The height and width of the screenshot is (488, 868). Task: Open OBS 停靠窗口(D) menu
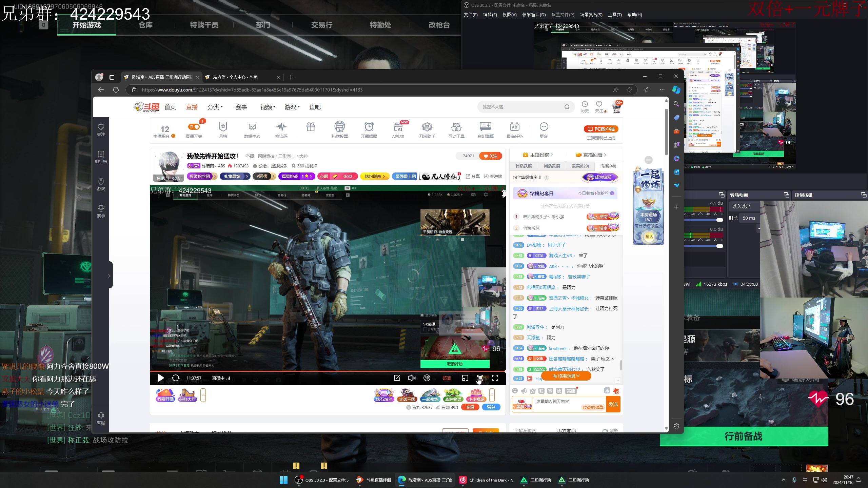pyautogui.click(x=534, y=15)
